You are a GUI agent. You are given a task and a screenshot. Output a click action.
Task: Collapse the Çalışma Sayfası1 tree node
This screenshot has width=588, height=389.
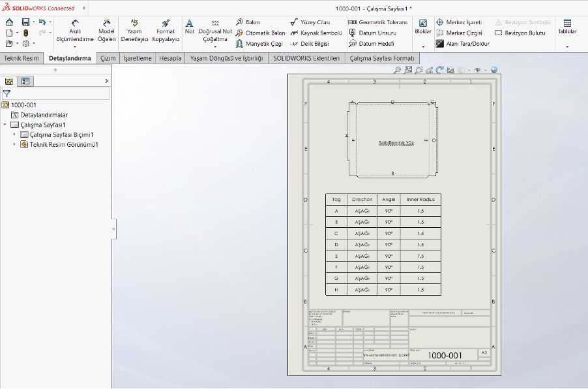coord(5,125)
